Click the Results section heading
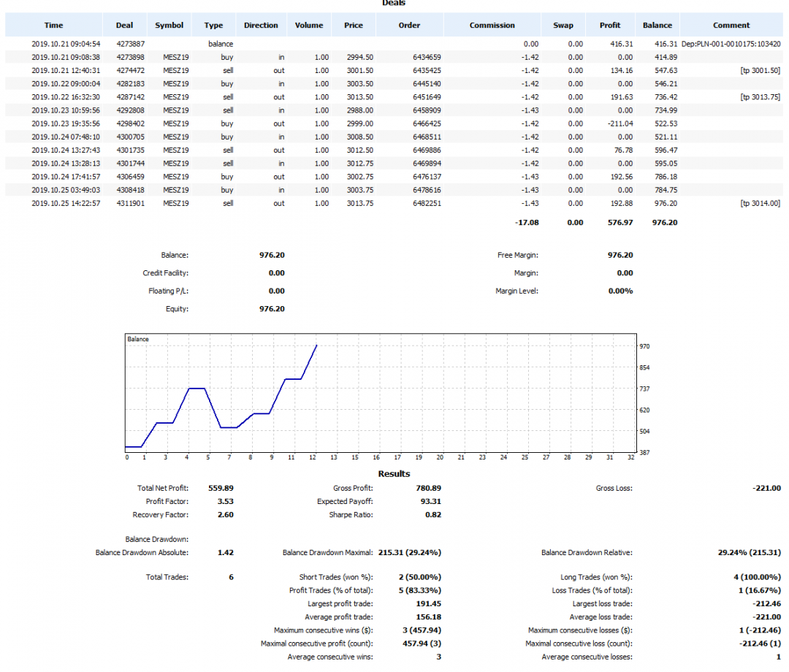 coord(394,473)
